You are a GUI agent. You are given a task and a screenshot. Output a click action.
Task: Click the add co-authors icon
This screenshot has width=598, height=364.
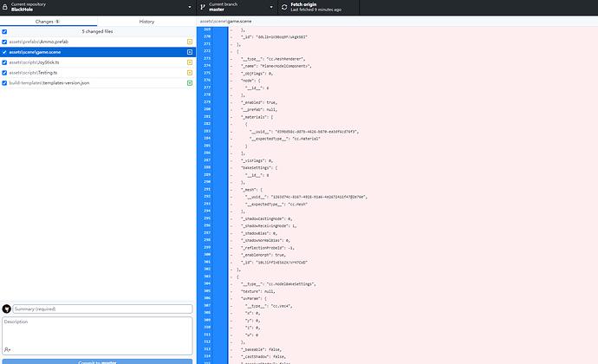(x=7, y=349)
